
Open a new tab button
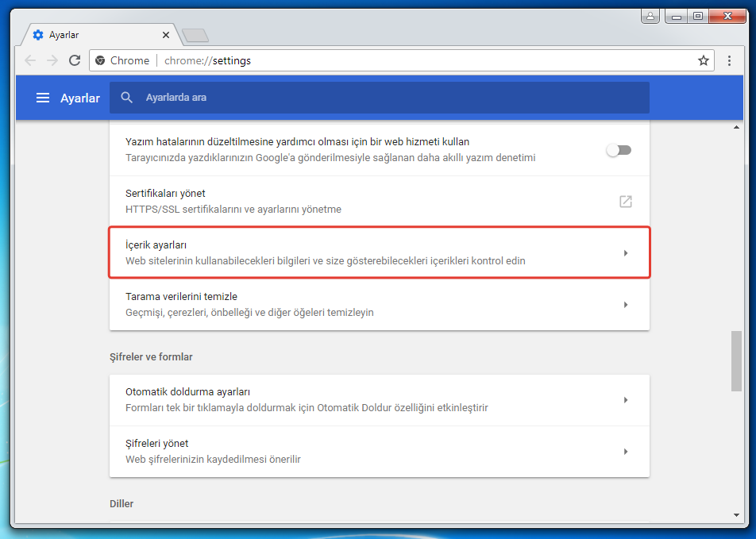tap(195, 36)
